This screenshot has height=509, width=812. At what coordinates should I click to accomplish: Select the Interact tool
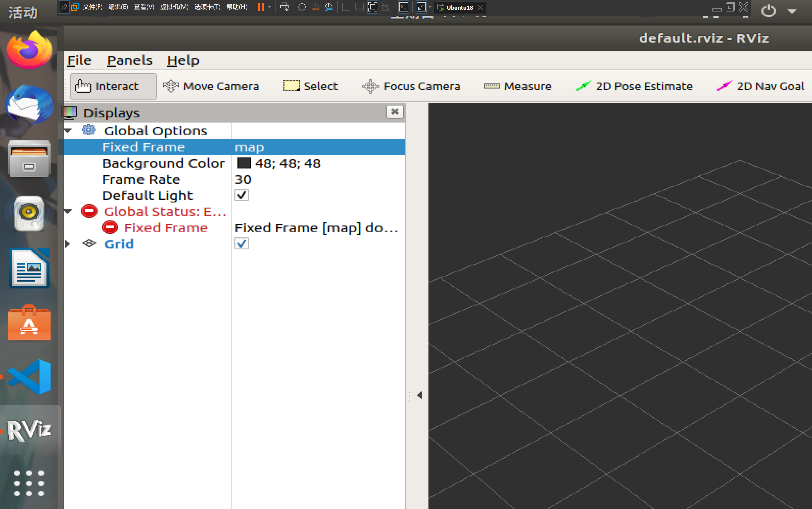pos(113,86)
